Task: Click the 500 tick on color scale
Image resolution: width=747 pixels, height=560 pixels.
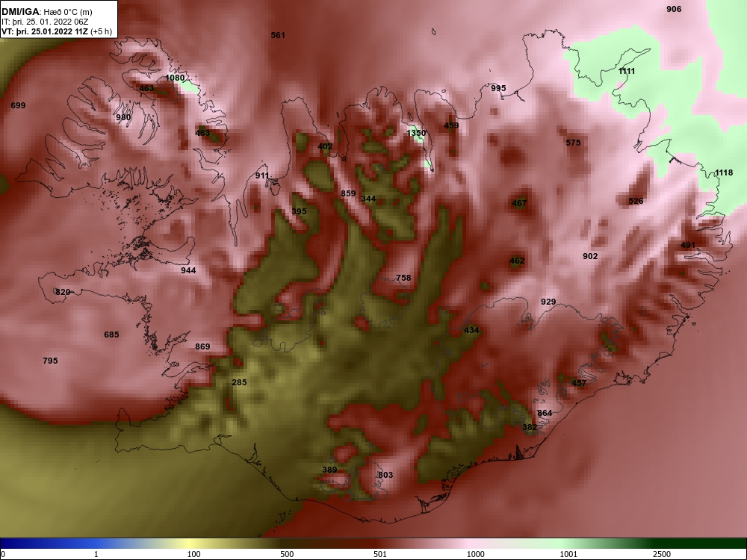Action: (x=287, y=554)
